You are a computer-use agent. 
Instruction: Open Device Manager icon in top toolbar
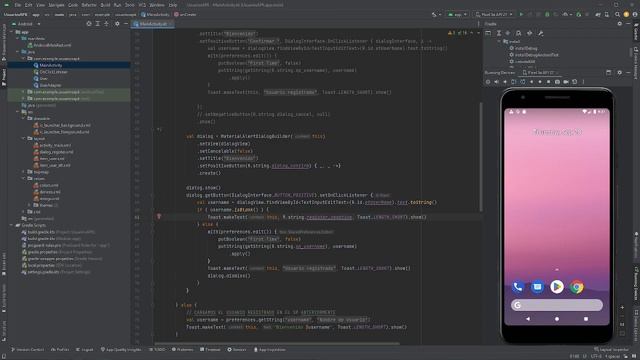[x=607, y=14]
